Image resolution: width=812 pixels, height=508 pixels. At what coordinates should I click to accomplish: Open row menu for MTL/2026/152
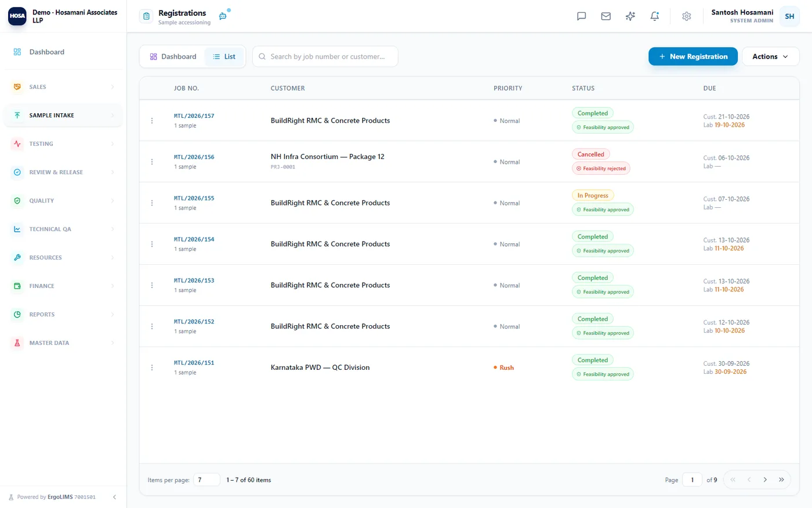tap(152, 326)
